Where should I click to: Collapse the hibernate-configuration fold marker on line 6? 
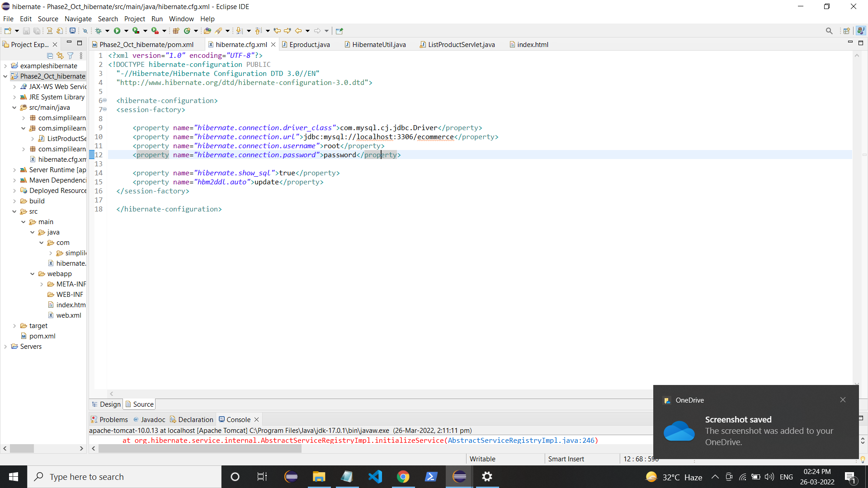click(x=105, y=100)
